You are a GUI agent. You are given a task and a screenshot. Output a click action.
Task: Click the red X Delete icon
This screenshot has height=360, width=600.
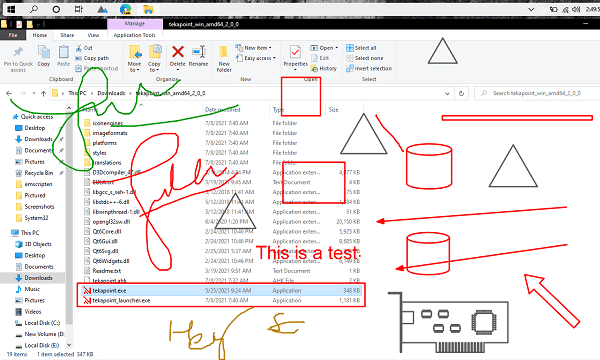tap(178, 51)
